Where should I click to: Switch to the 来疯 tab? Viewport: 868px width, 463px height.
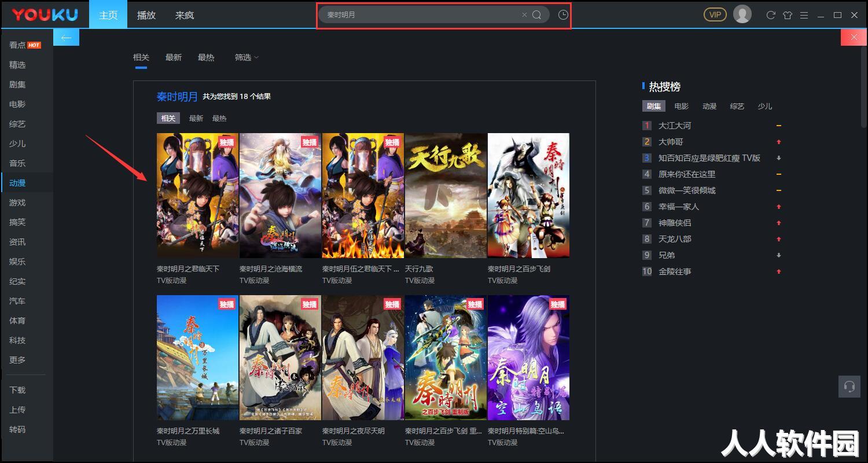(185, 15)
